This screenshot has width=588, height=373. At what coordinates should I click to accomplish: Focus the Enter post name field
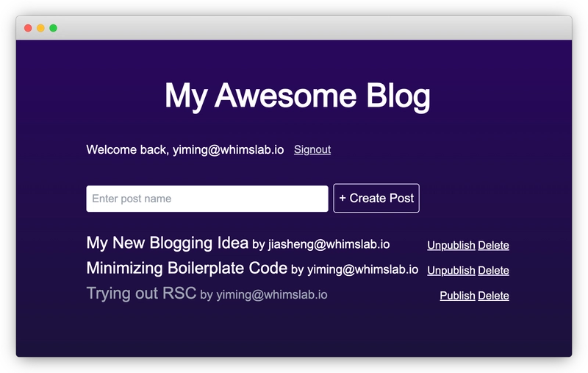coord(207,199)
